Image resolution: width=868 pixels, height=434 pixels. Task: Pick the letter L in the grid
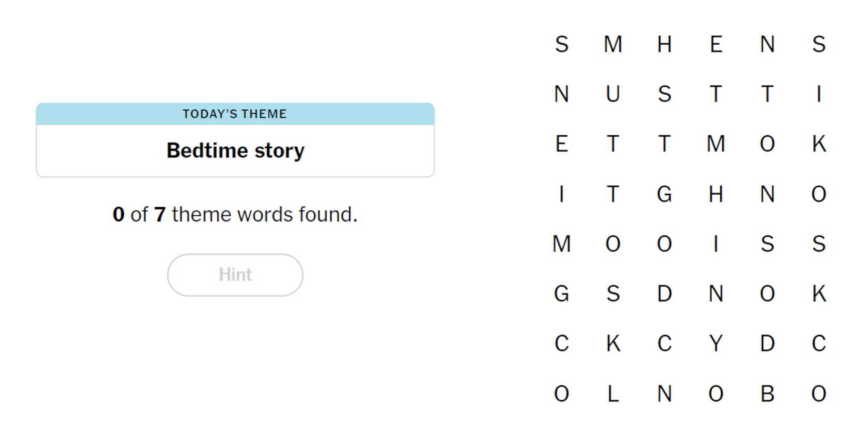click(613, 393)
